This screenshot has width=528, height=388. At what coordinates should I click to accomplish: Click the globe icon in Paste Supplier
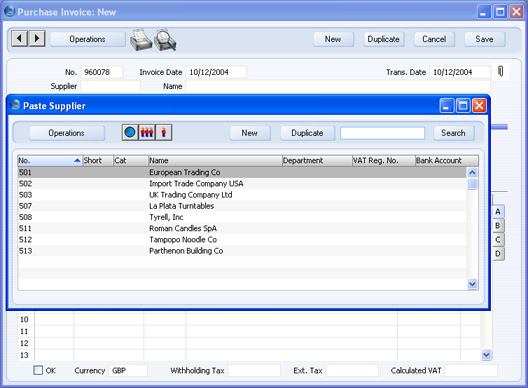click(x=130, y=132)
